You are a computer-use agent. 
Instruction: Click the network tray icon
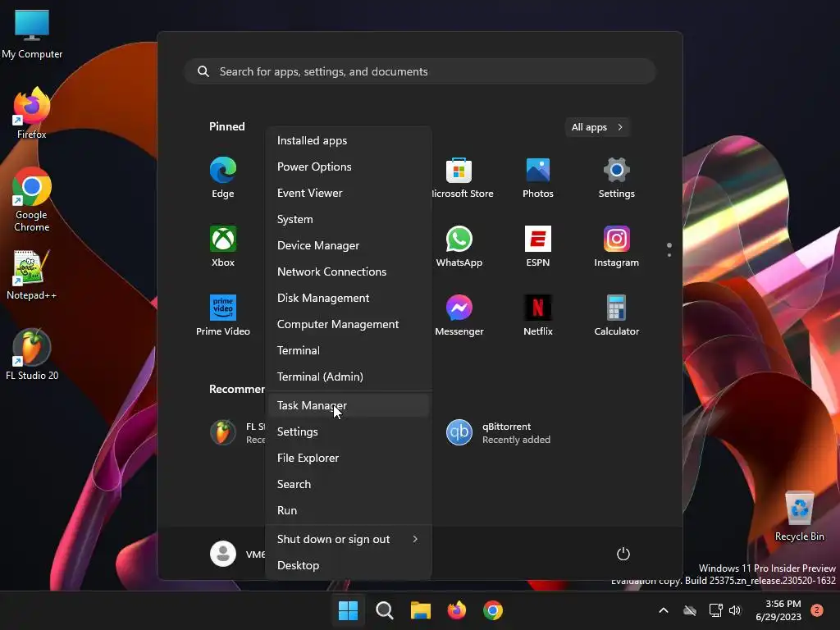[715, 610]
